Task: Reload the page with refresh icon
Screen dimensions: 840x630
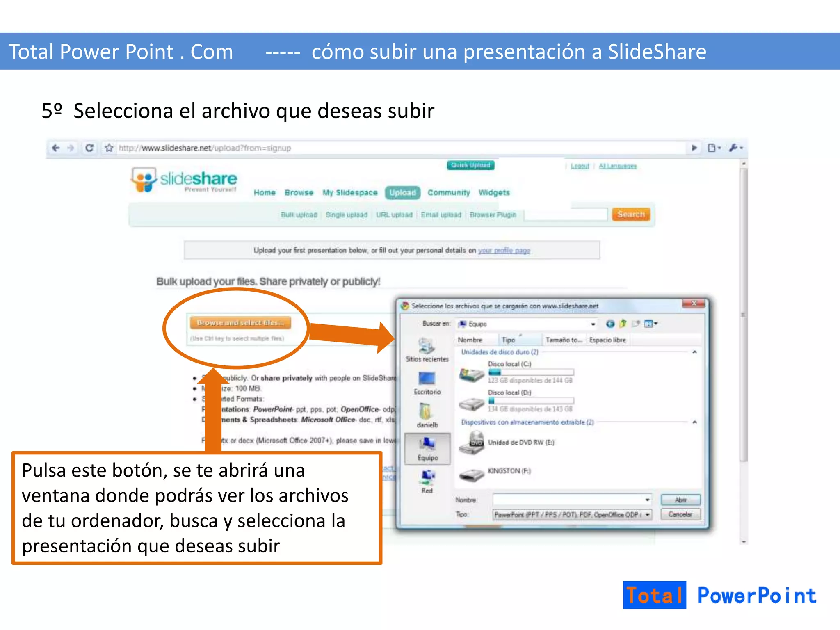Action: tap(89, 148)
